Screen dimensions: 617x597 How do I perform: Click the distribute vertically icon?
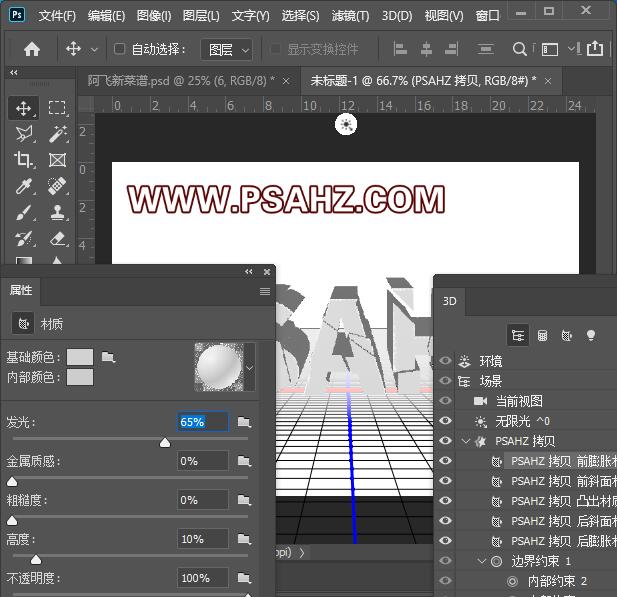click(485, 50)
